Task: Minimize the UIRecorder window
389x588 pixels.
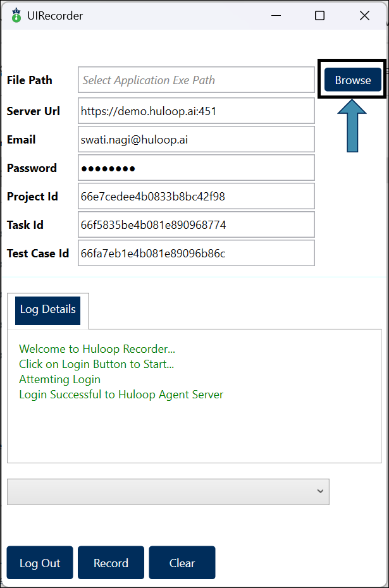Action: pos(276,16)
